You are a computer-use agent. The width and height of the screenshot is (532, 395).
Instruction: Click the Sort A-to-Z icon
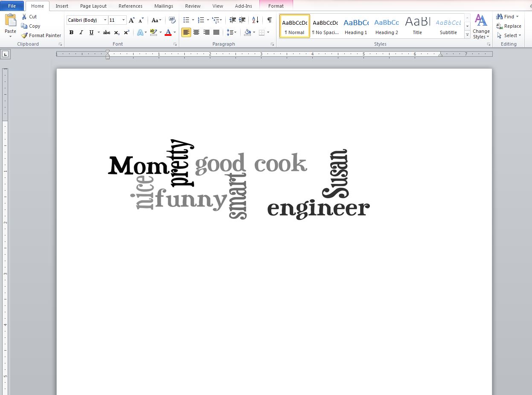[255, 20]
